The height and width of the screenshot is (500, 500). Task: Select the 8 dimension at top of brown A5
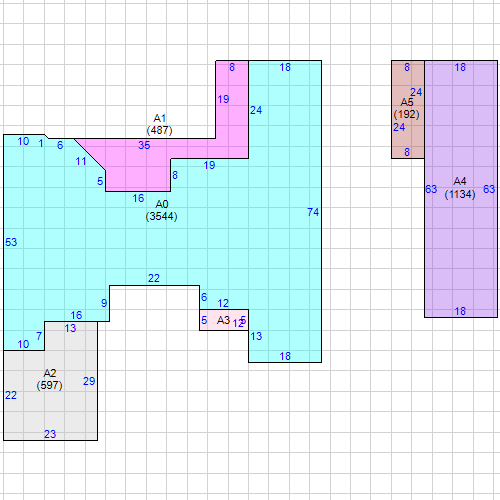407,67
